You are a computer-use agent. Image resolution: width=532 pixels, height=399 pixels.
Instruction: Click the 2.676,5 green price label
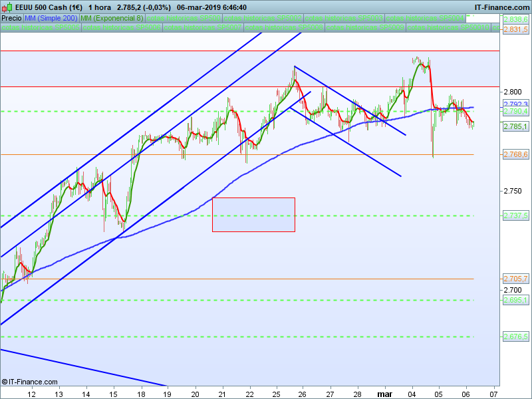[x=515, y=337]
